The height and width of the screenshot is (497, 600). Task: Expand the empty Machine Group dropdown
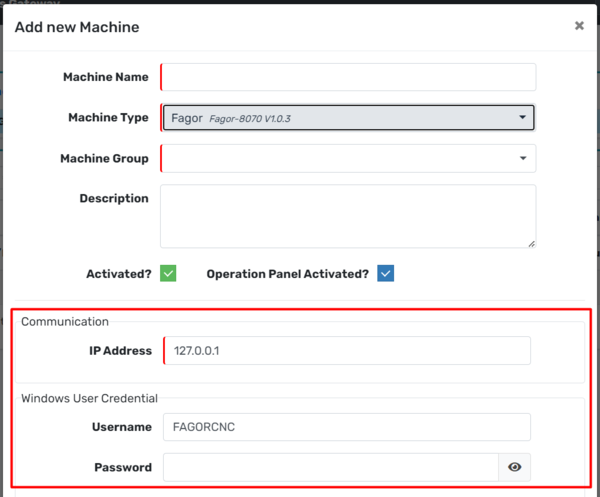coord(347,158)
